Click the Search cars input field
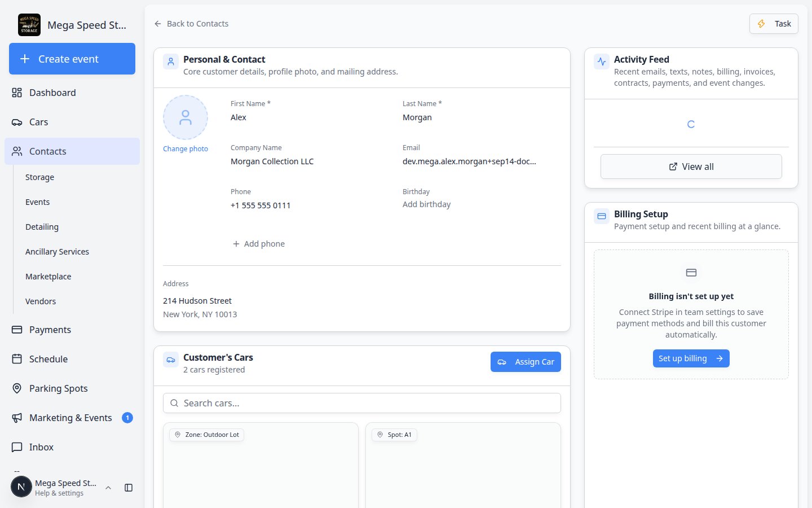The width and height of the screenshot is (812, 508). click(362, 403)
